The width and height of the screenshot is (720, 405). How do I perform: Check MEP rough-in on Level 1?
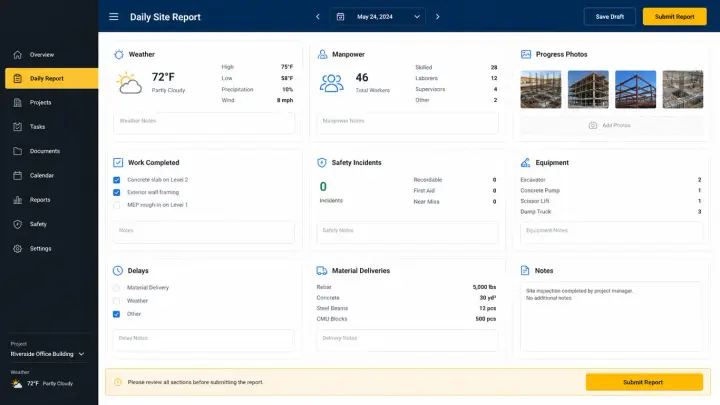(117, 205)
